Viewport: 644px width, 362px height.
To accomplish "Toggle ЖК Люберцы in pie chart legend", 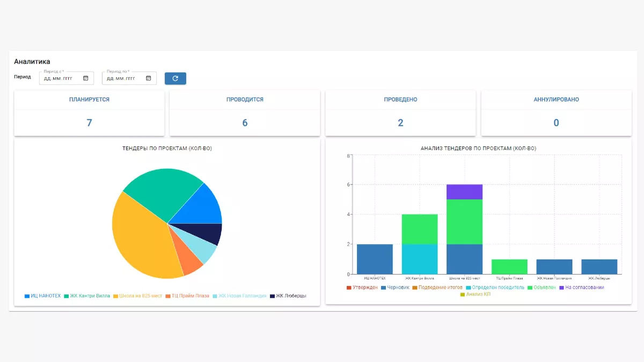I will 288,295.
